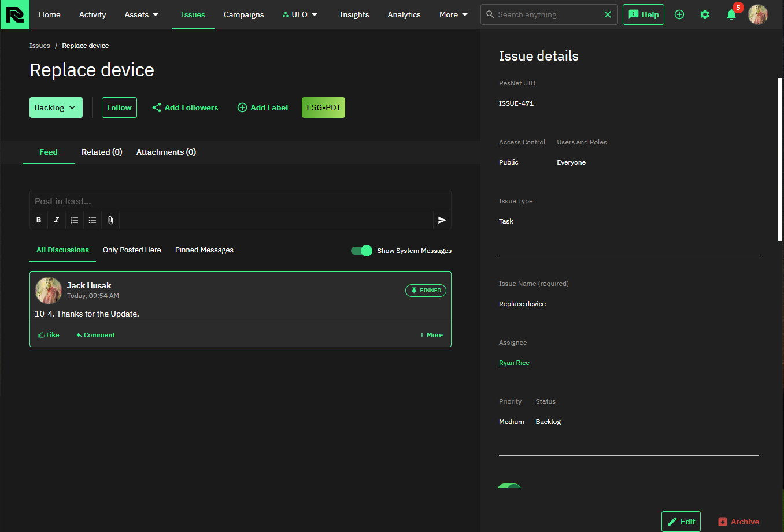
Task: Apply italic formatting in feed editor
Action: tap(57, 220)
